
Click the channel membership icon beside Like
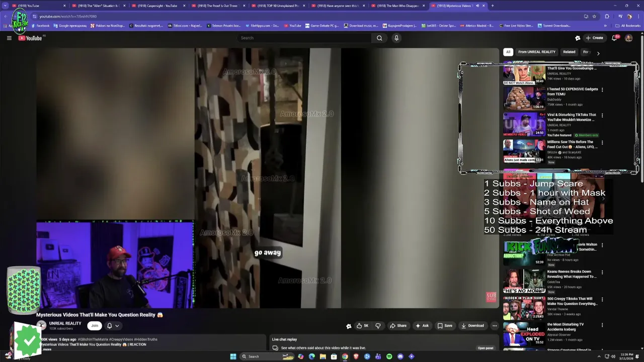349,326
